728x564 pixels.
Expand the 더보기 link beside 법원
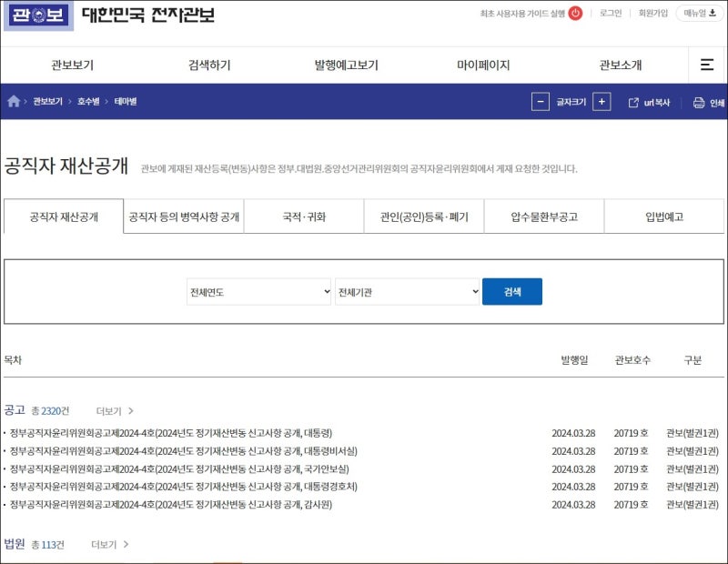(x=110, y=545)
